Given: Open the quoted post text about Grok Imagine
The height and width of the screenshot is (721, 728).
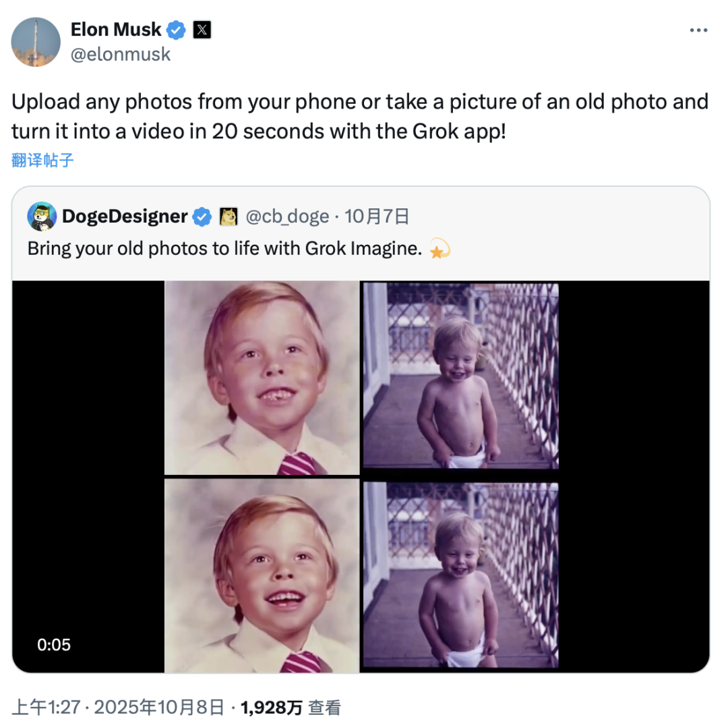Looking at the screenshot, I should (224, 248).
